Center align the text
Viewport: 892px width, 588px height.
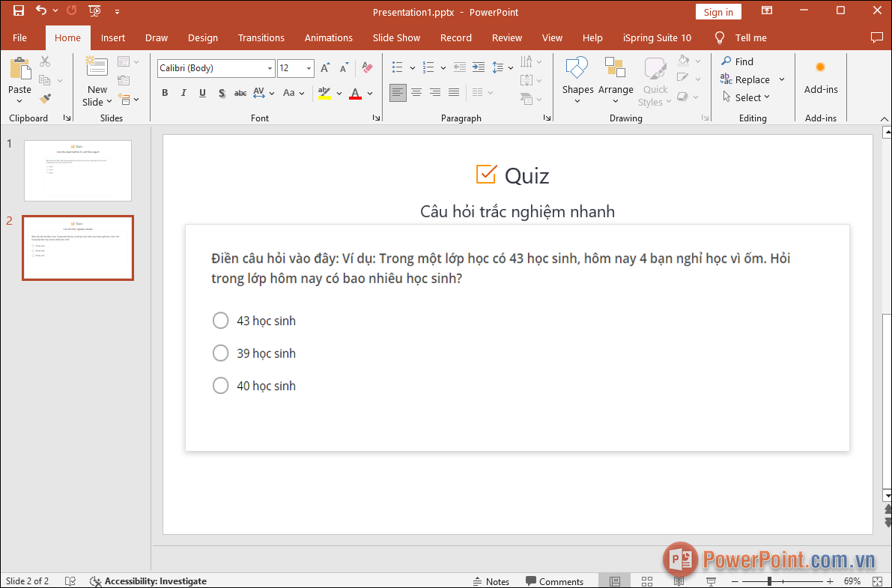[416, 92]
